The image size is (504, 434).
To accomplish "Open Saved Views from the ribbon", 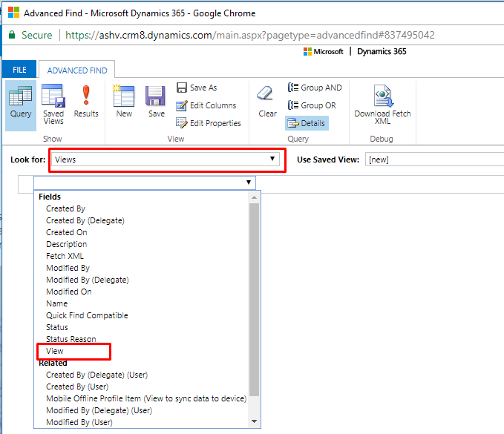I will click(53, 104).
